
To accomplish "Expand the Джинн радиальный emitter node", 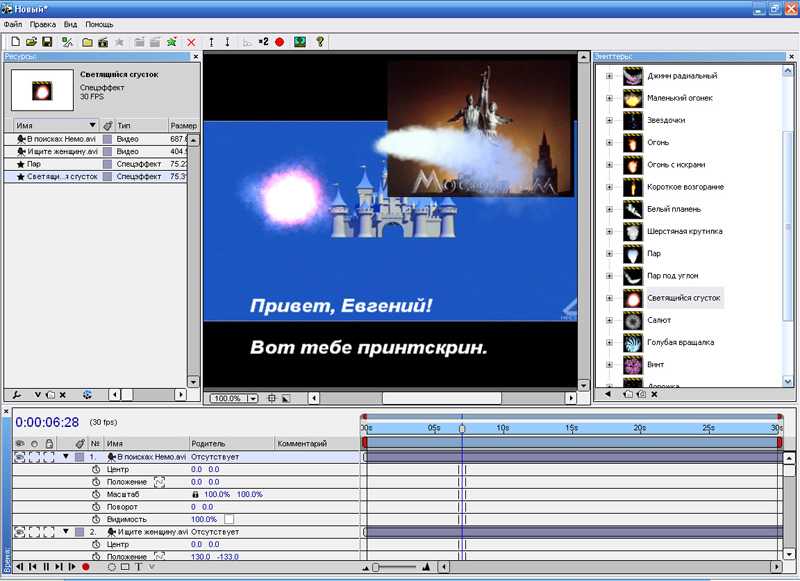I will coord(609,76).
